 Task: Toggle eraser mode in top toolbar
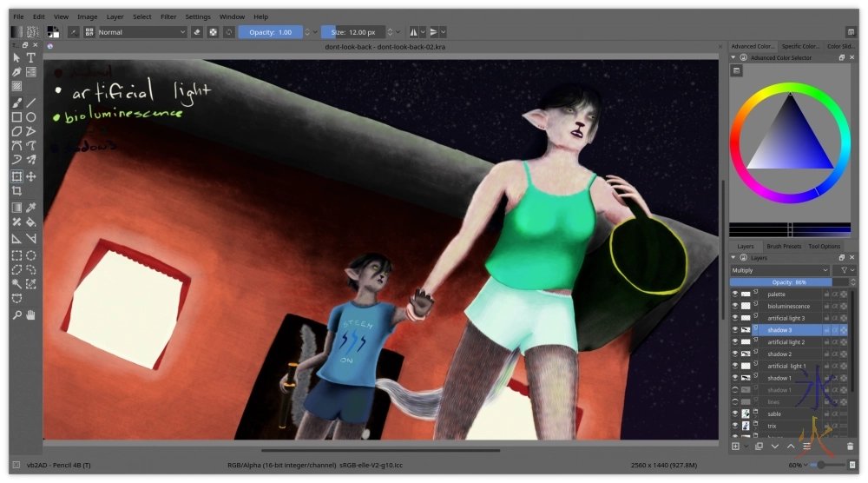tap(197, 32)
